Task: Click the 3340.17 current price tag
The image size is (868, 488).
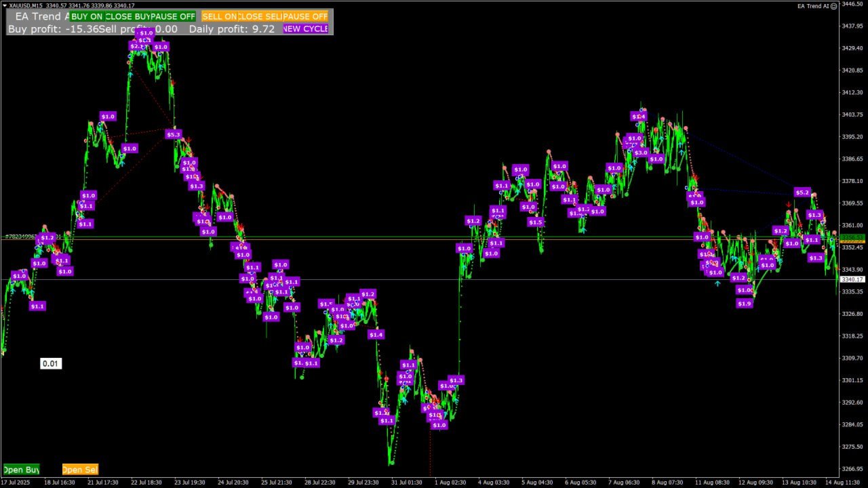Action: (852, 279)
